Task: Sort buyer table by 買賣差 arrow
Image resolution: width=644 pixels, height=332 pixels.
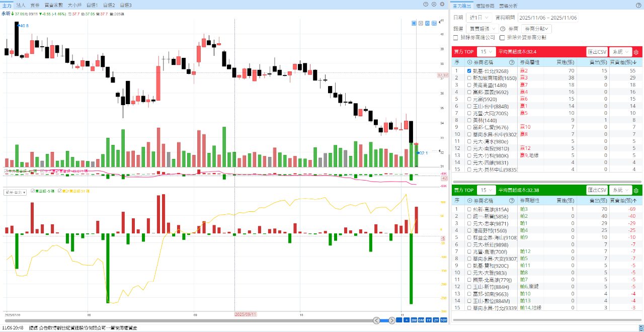Action: pyautogui.click(x=635, y=62)
